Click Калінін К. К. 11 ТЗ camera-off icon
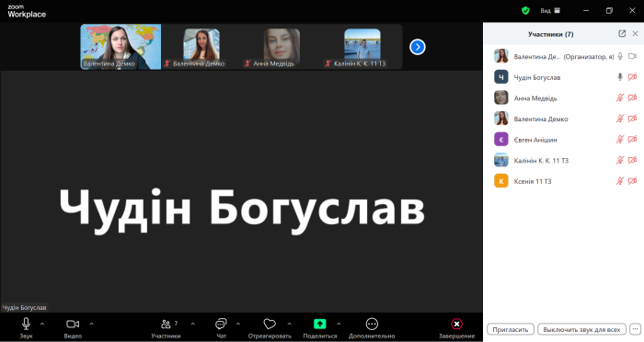Viewport: 644px width, 342px height. (x=633, y=160)
